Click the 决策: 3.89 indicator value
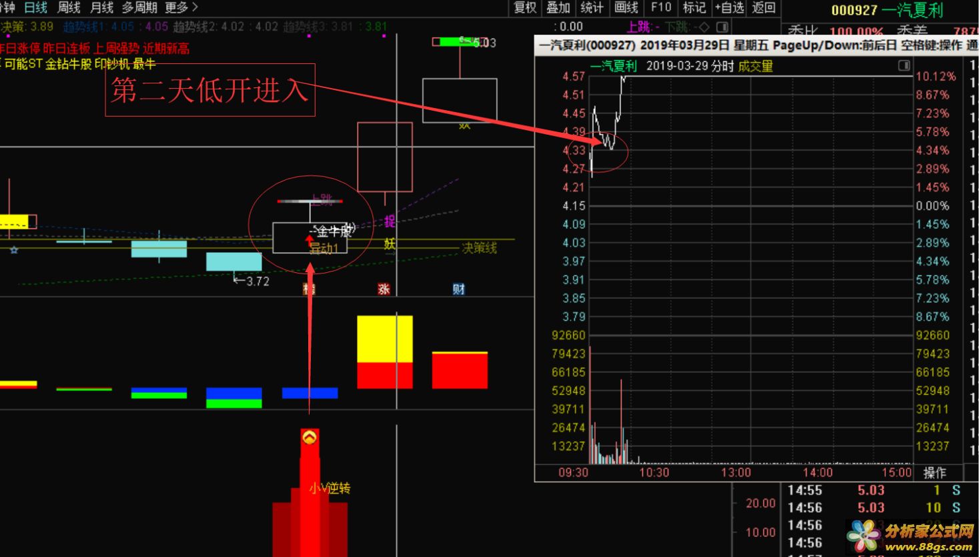Image resolution: width=980 pixels, height=557 pixels. [27, 27]
